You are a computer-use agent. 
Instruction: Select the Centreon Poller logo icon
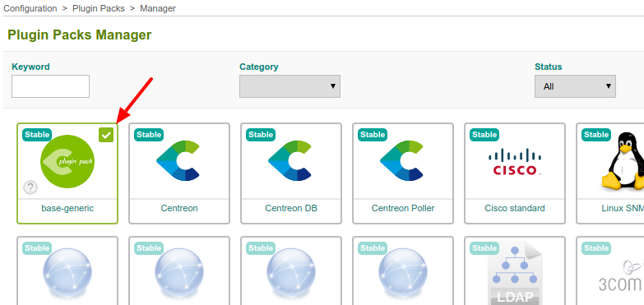click(x=402, y=160)
